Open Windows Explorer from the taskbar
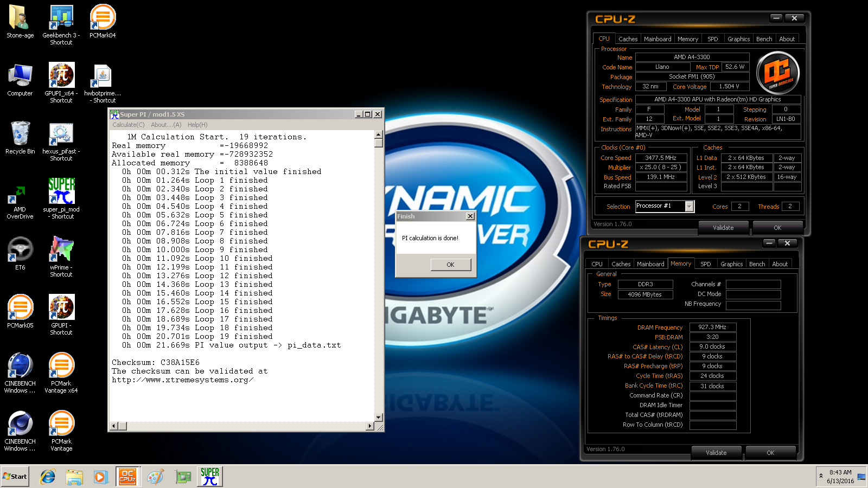The height and width of the screenshot is (488, 868). (x=74, y=477)
